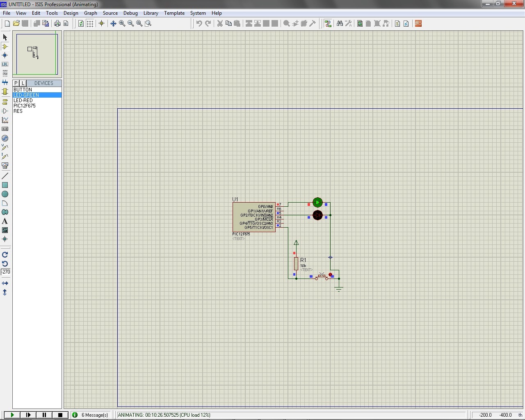Click the rotate clockwise icon
Image resolution: width=525 pixels, height=420 pixels.
click(x=5, y=255)
